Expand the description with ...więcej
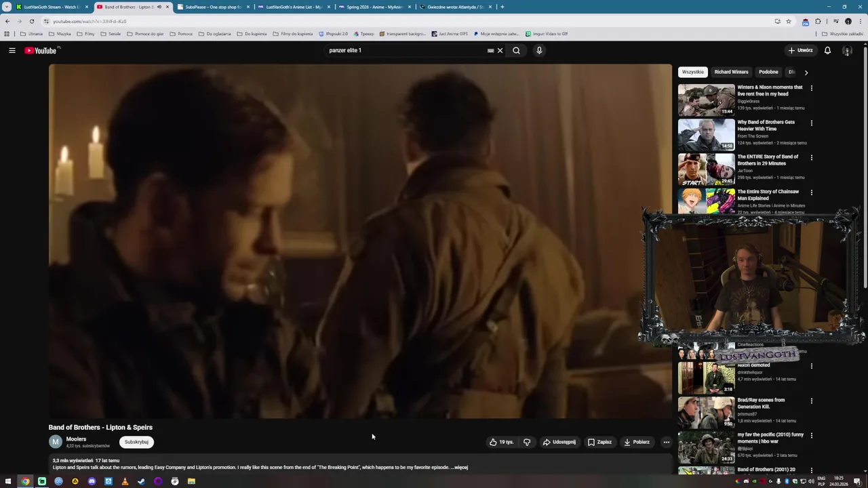868x488 pixels. click(x=459, y=467)
